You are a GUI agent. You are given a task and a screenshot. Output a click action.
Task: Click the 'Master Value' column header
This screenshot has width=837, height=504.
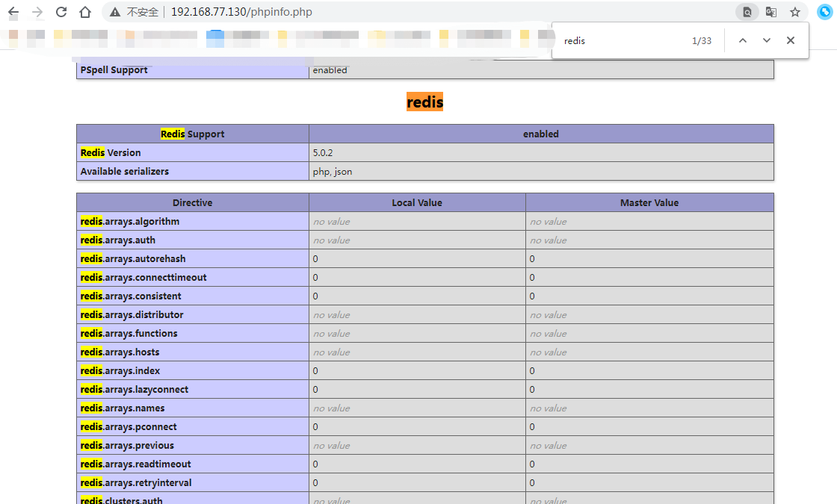[x=649, y=202]
